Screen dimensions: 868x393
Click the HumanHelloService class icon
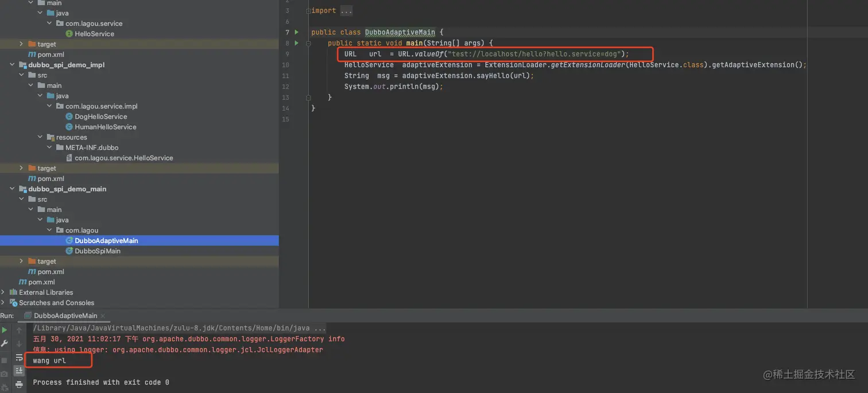pyautogui.click(x=69, y=127)
